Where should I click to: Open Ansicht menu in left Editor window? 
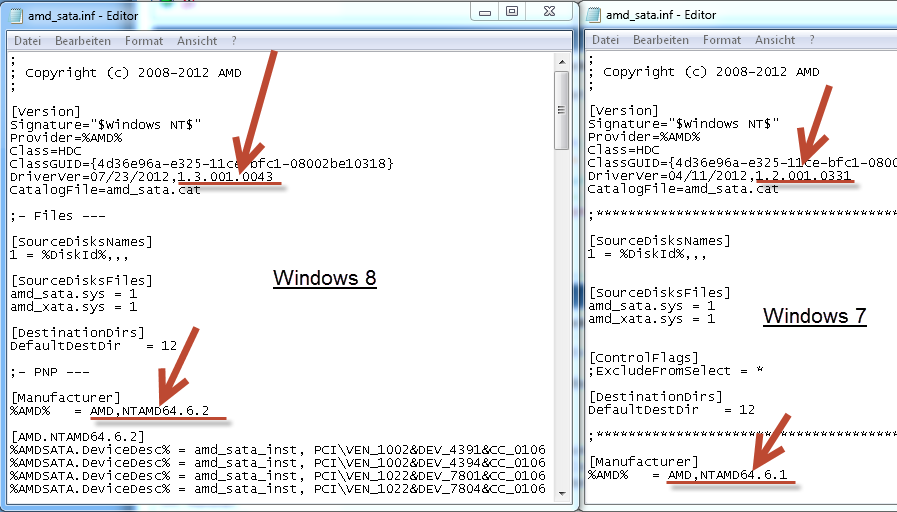click(x=197, y=41)
